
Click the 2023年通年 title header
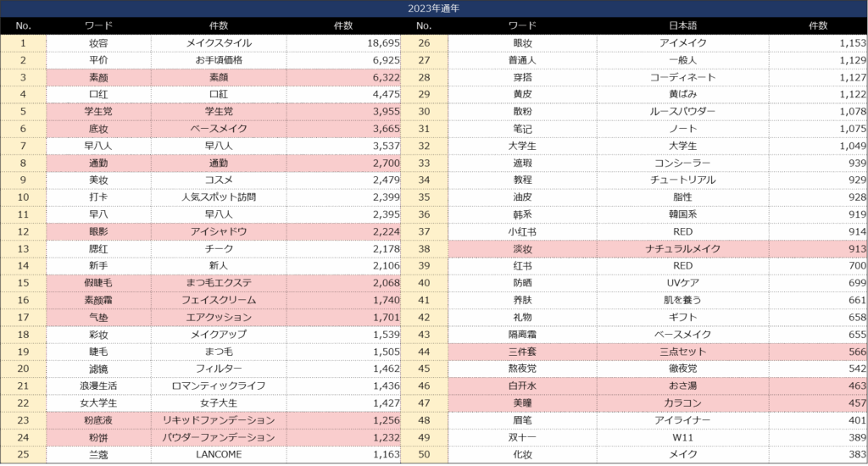pos(433,8)
